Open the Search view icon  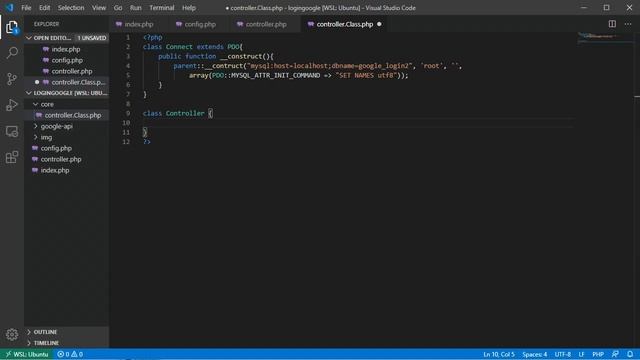click(x=12, y=53)
